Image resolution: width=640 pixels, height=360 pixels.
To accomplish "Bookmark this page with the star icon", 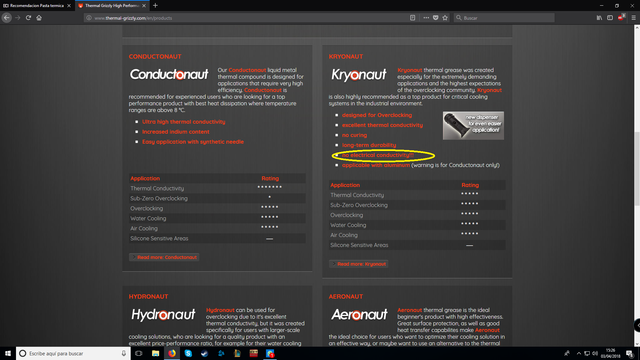I will click(x=445, y=18).
